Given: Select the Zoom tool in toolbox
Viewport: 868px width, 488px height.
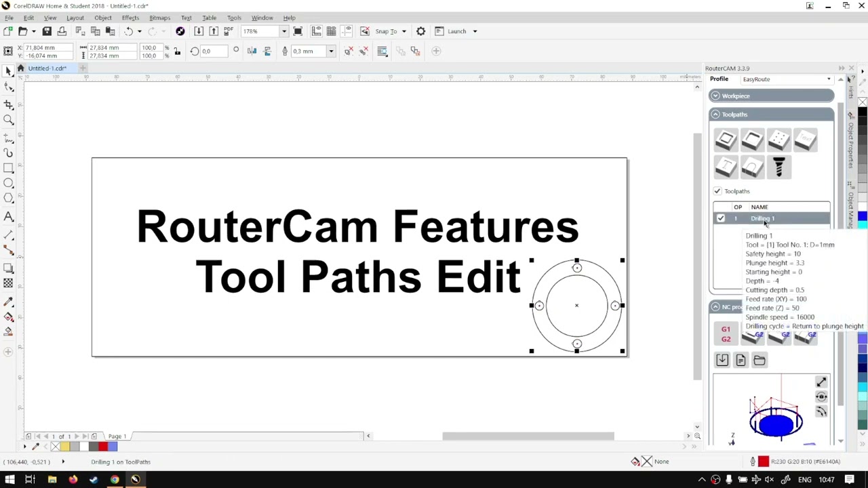Looking at the screenshot, I should [x=8, y=120].
